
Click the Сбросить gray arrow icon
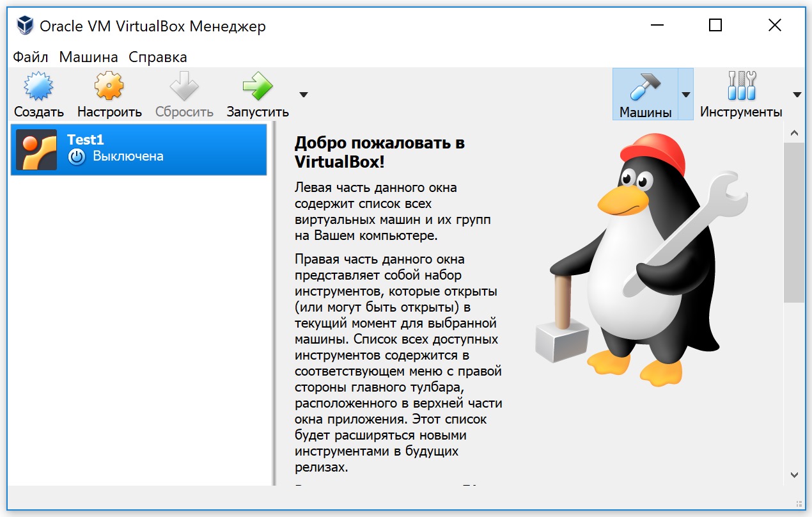(x=184, y=86)
